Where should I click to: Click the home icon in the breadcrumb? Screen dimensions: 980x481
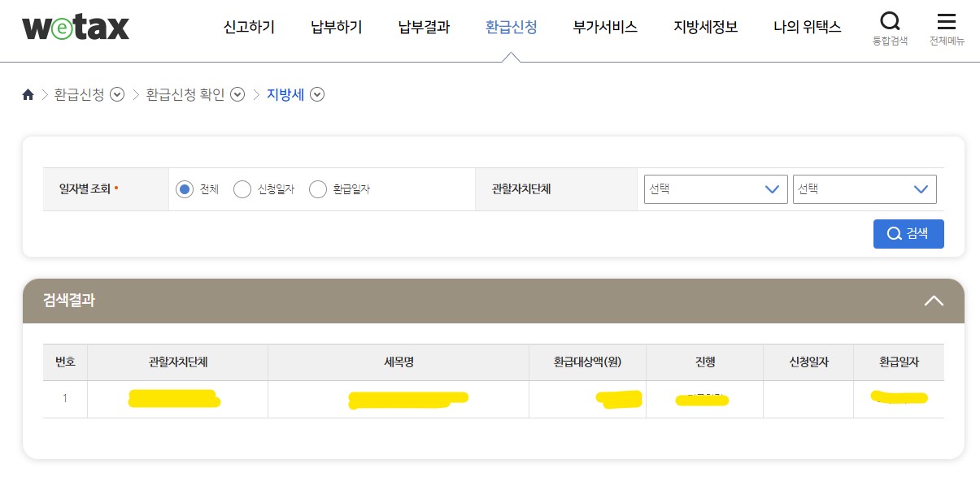click(x=27, y=94)
